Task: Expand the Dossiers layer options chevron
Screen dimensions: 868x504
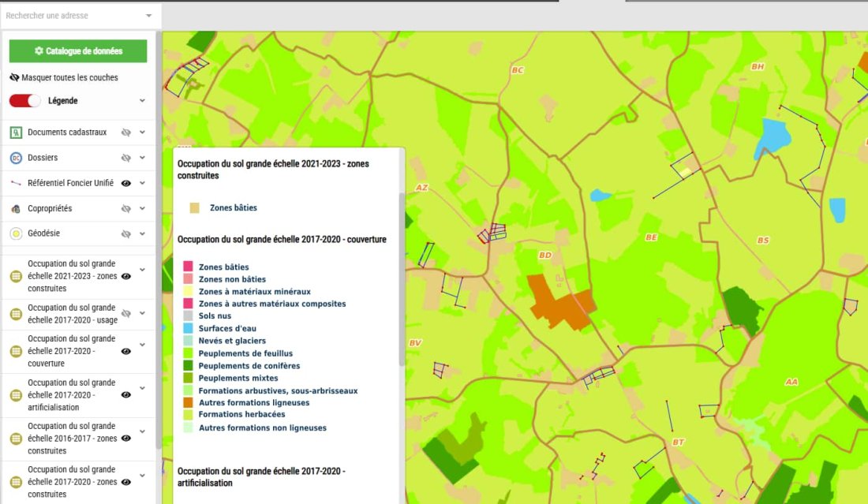Action: (143, 158)
